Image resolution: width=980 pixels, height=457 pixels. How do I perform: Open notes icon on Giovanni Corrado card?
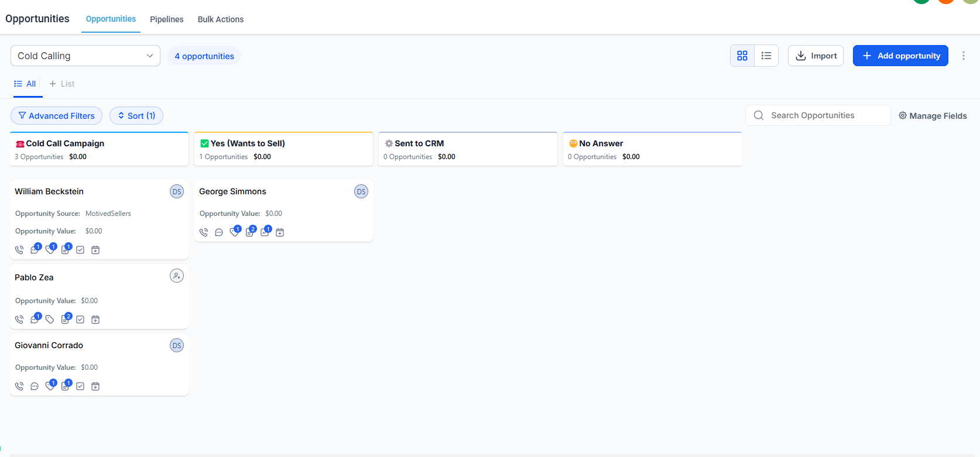65,386
